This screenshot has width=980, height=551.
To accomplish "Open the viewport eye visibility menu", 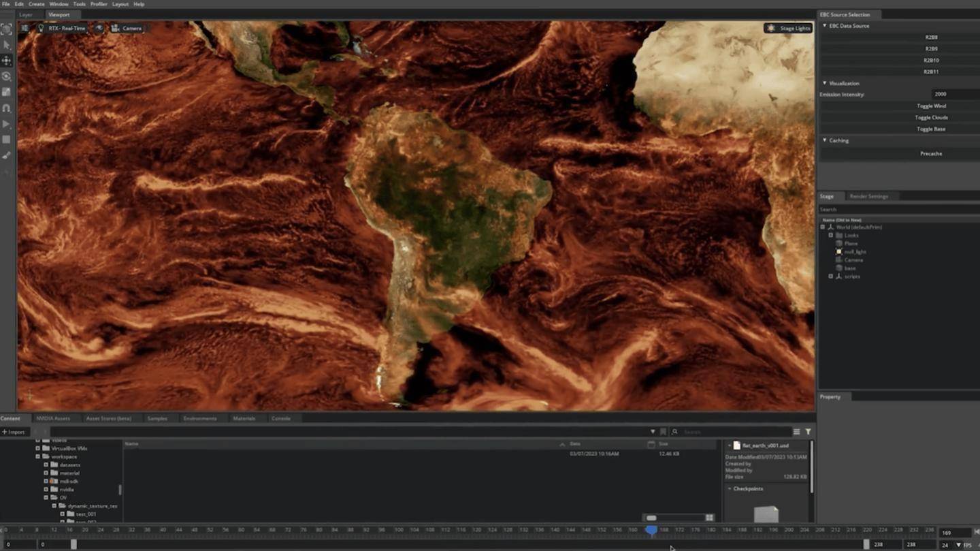I will pyautogui.click(x=99, y=28).
